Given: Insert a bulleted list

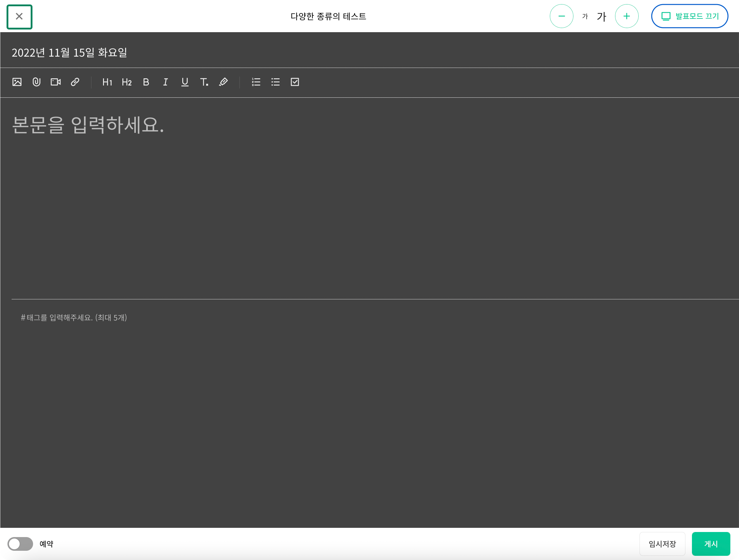Looking at the screenshot, I should pos(276,82).
